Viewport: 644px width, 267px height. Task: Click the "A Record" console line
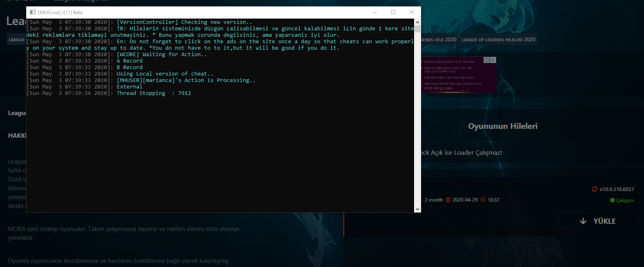pos(130,61)
